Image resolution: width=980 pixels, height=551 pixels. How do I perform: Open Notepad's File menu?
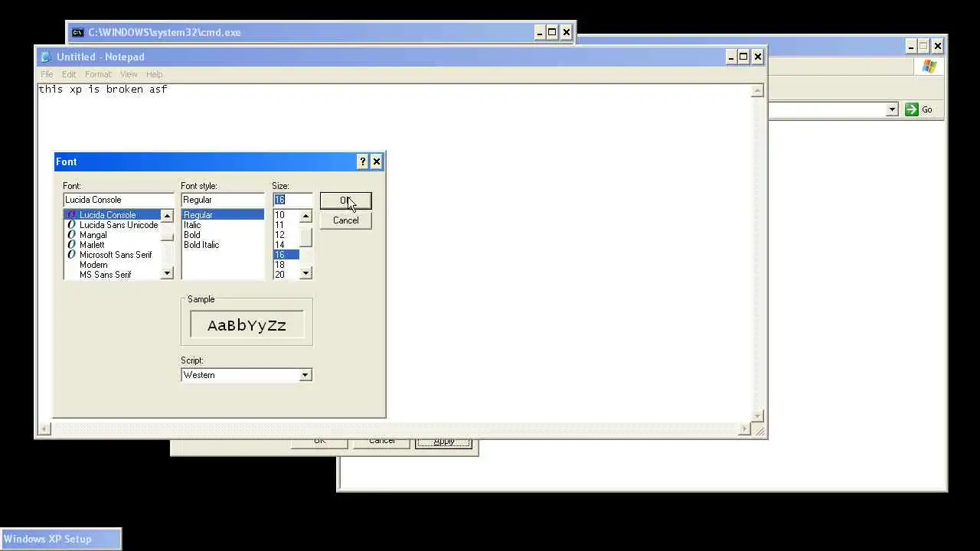[x=47, y=74]
